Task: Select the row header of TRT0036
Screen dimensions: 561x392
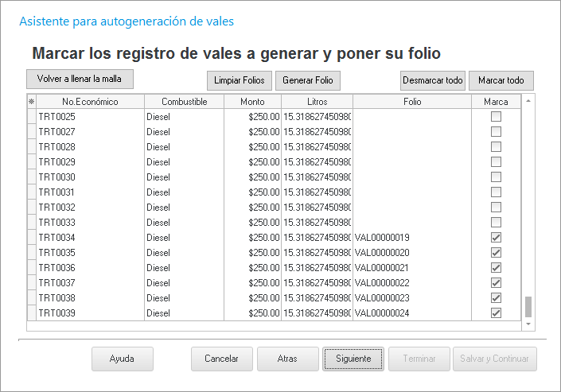Action: point(32,268)
